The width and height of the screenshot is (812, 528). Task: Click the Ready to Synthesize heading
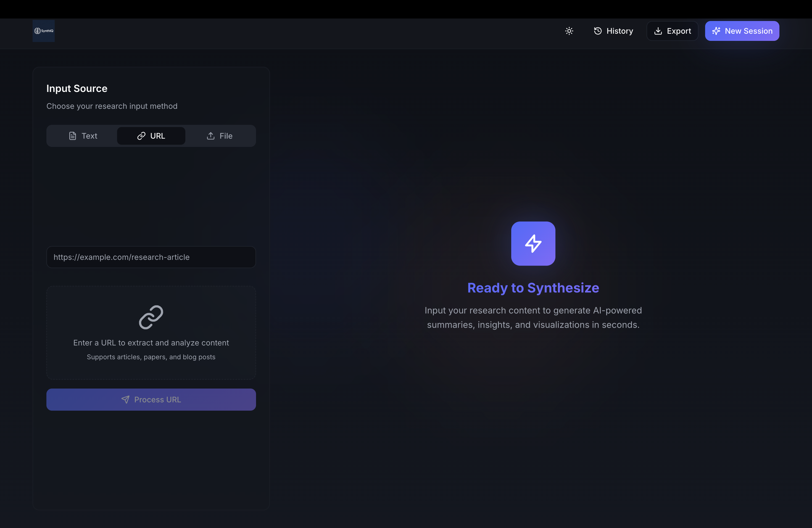[533, 288]
